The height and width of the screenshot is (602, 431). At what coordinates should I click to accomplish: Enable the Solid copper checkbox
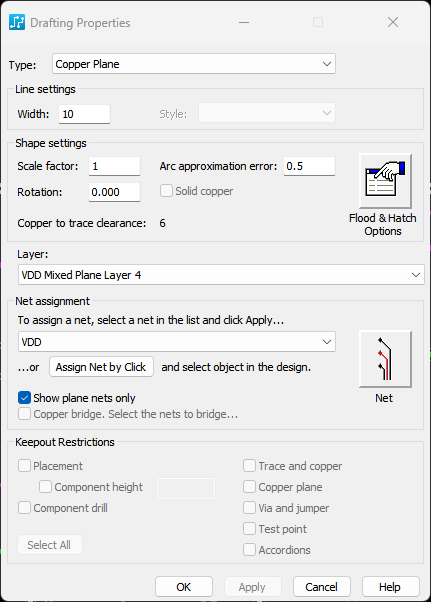pos(166,191)
